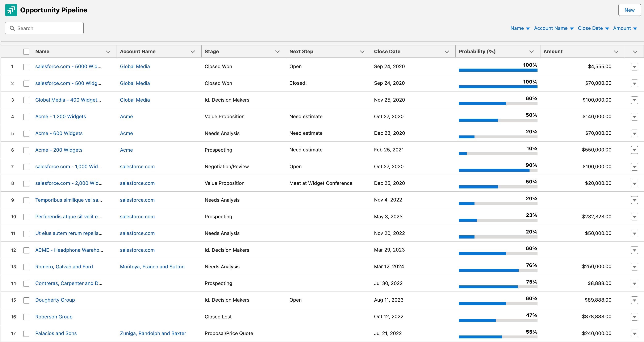The image size is (644, 342).
Task: Open the Close Date sort menu at top
Action: (593, 28)
